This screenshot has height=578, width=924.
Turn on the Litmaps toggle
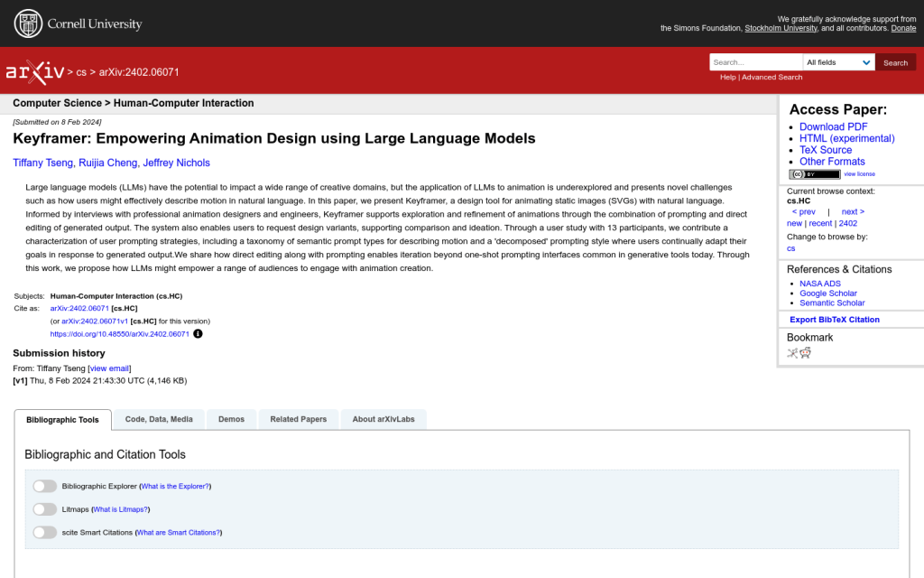pos(44,509)
